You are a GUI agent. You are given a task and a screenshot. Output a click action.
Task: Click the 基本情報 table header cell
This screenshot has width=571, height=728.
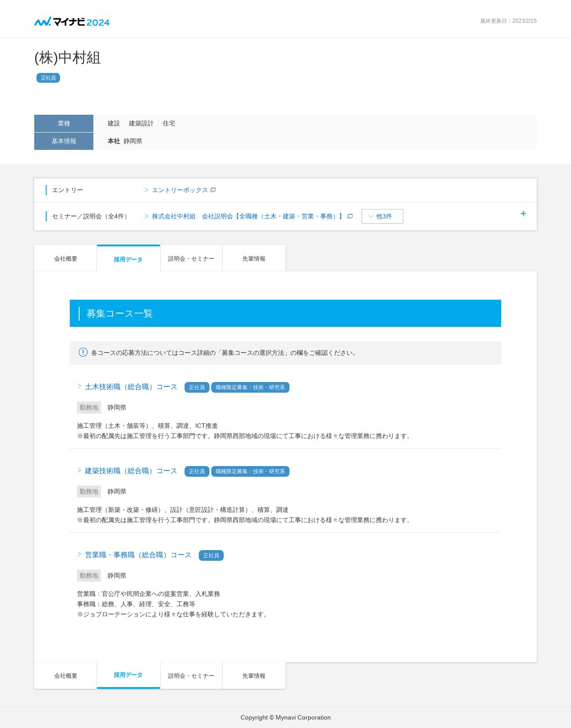point(64,141)
